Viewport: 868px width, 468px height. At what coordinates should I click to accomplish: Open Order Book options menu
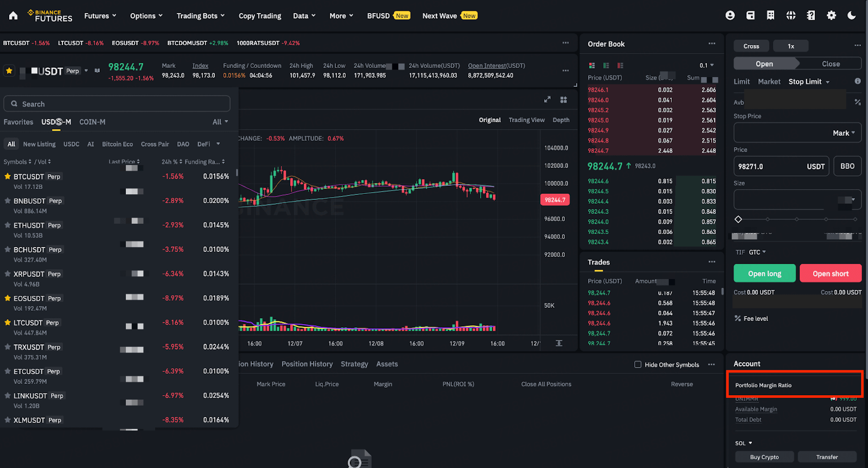(x=712, y=43)
